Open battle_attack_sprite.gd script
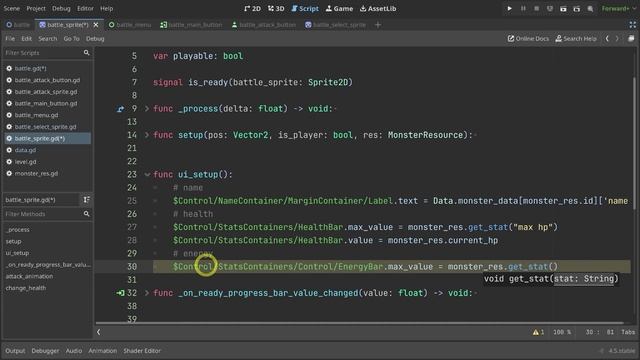Image resolution: width=640 pixels, height=360 pixels. 47,92
